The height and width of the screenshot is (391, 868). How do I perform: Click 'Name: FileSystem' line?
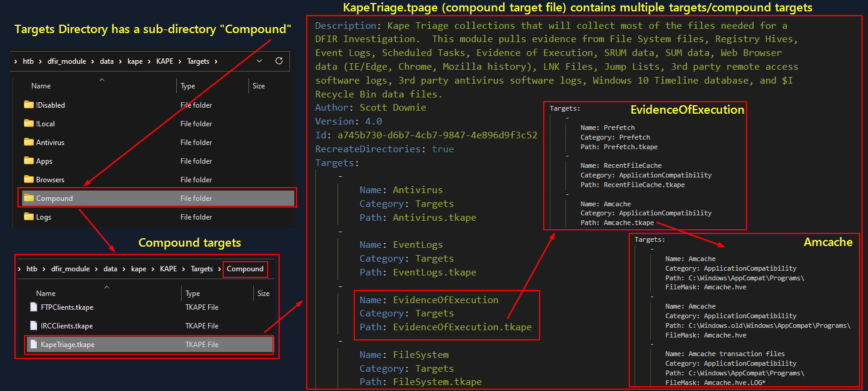tap(404, 355)
